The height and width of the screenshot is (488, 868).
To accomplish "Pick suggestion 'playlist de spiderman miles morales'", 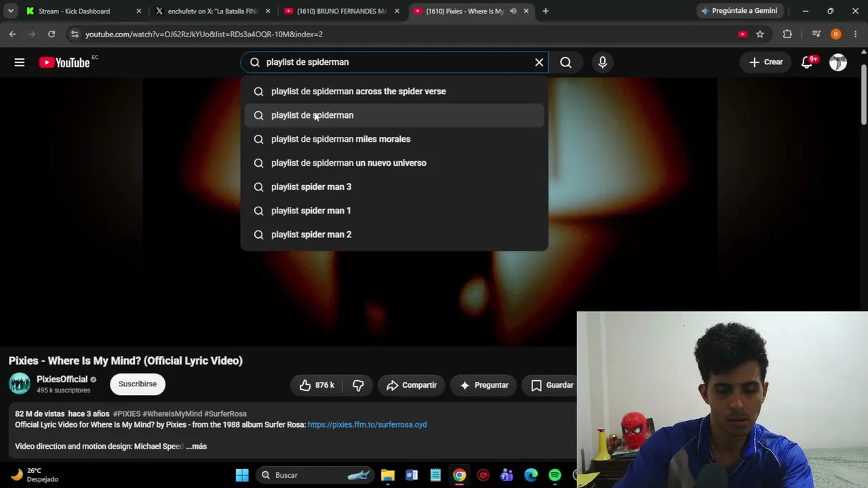I will pyautogui.click(x=394, y=139).
